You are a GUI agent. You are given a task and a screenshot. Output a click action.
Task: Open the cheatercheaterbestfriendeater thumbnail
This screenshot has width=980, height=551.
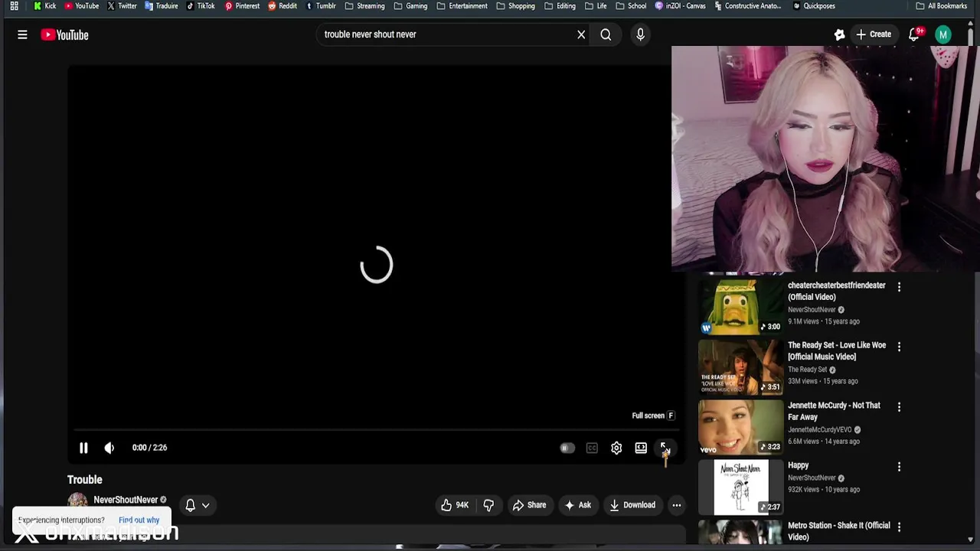click(x=740, y=306)
